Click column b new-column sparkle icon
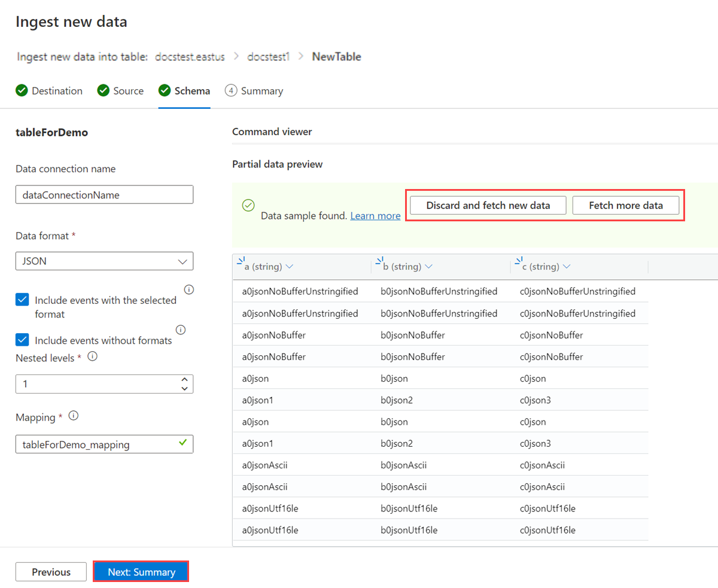The height and width of the screenshot is (588, 718). point(379,261)
